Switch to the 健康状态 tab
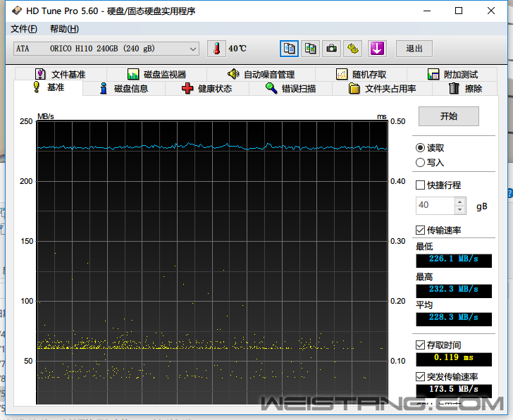Viewport: 513px width, 420px height. (x=207, y=88)
